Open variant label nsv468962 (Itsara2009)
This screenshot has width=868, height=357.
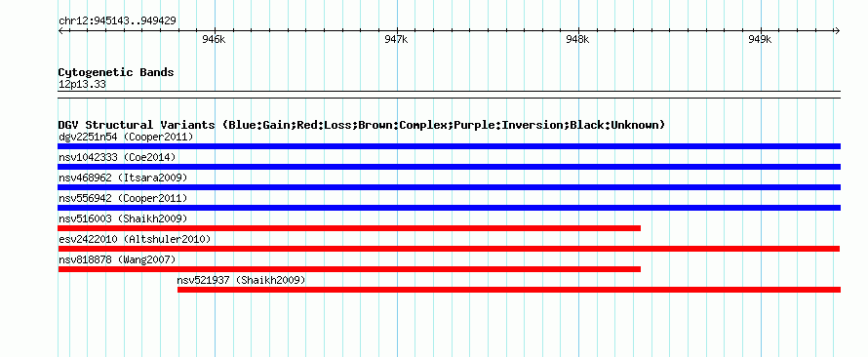[123, 178]
